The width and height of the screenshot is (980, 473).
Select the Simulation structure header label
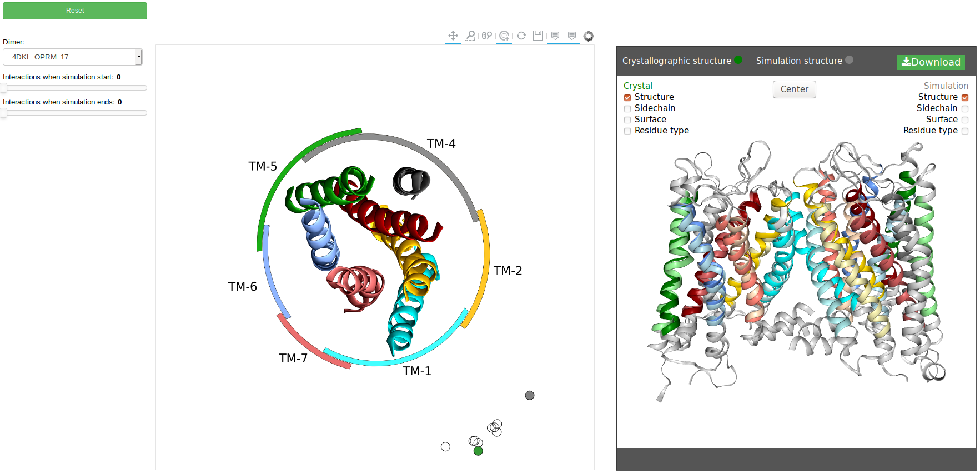[798, 61]
